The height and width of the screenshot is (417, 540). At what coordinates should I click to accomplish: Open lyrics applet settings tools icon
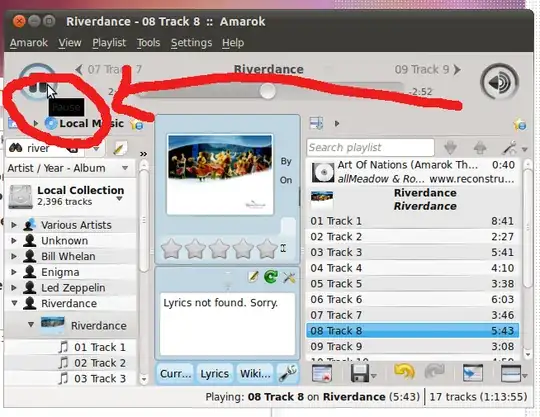[289, 277]
